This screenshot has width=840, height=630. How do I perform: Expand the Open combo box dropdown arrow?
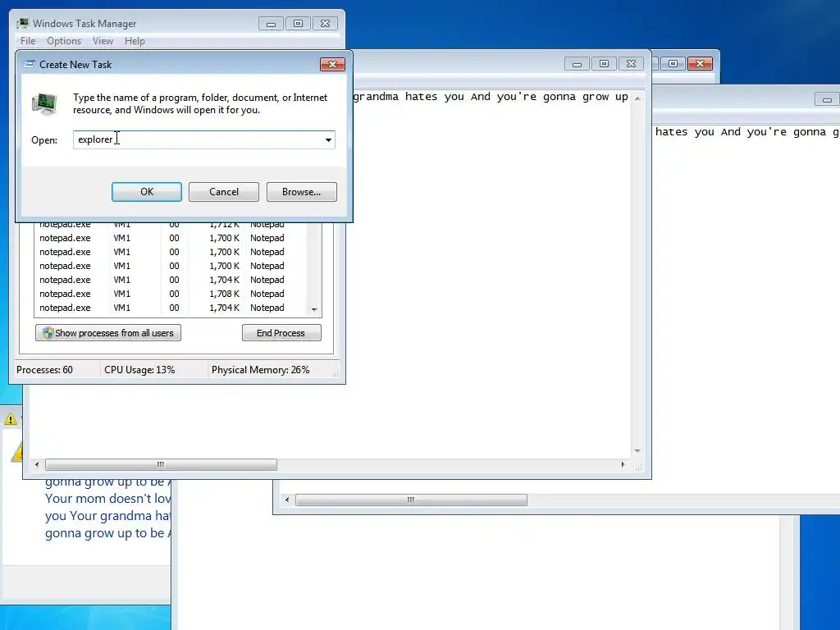pos(328,139)
